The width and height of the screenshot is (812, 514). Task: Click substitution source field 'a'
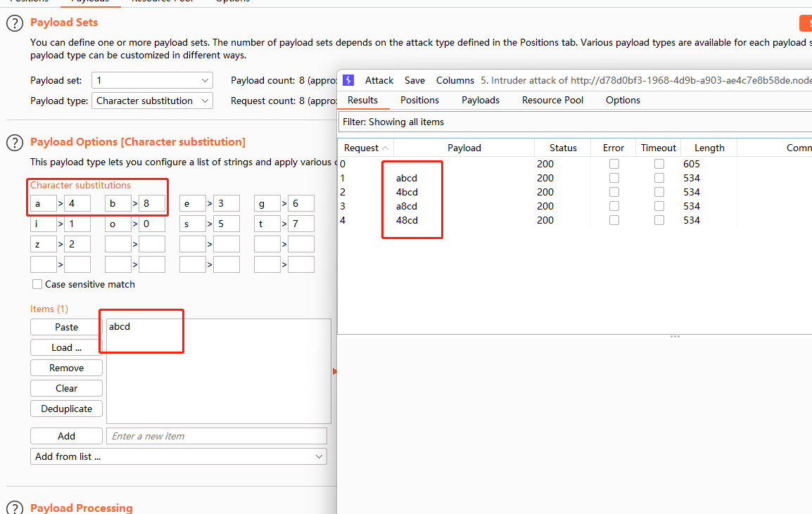(44, 203)
